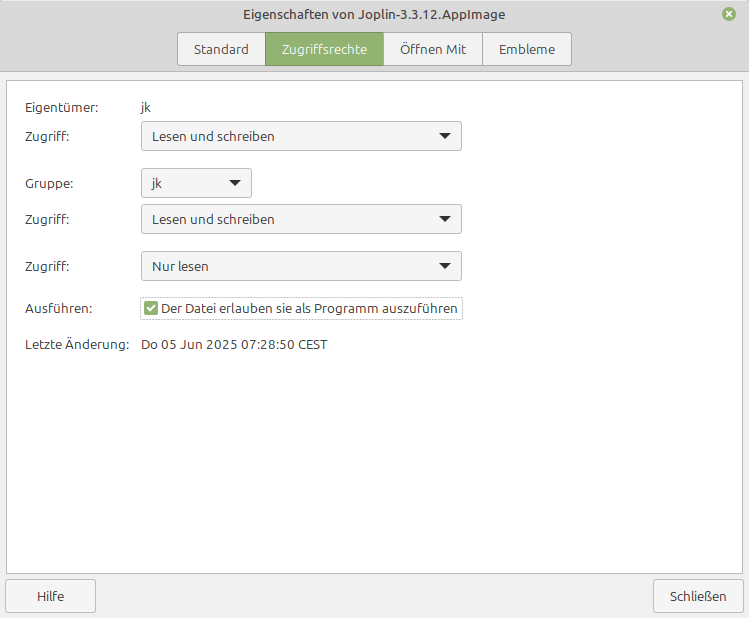The image size is (749, 618).
Task: Open group Zugriff 'Lesen und schreiben' dropdown
Action: [x=301, y=219]
